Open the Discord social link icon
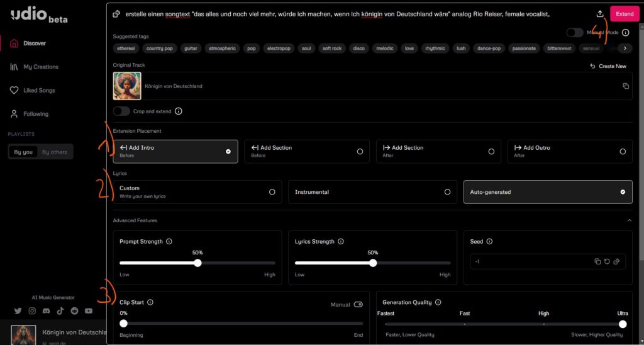Image resolution: width=644 pixels, height=345 pixels. point(46,311)
